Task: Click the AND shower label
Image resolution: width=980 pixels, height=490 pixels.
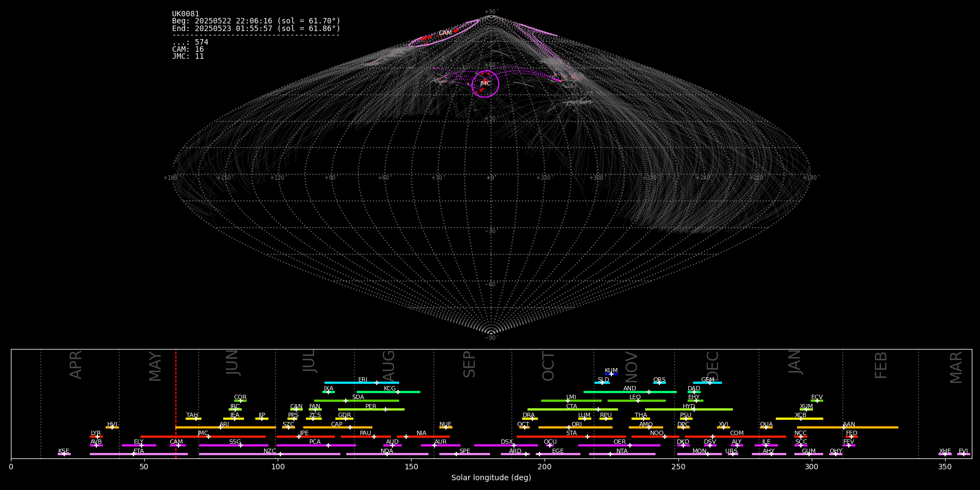Action: (630, 389)
